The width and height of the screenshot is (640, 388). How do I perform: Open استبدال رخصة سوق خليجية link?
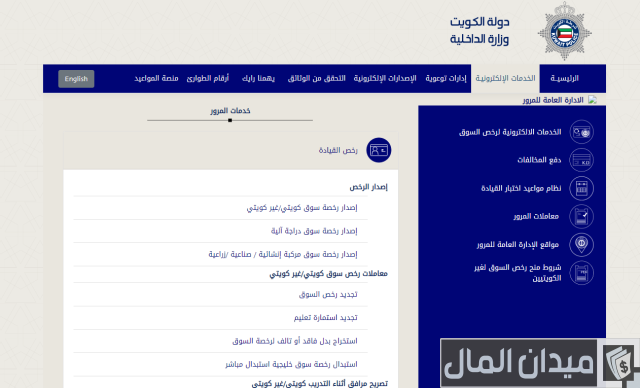point(291,364)
